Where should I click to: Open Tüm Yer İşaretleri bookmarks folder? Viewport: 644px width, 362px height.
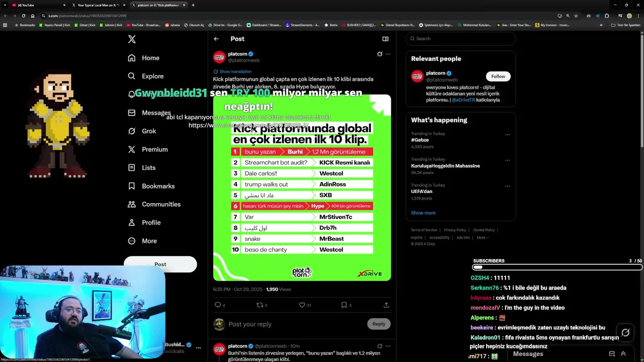coord(626,25)
